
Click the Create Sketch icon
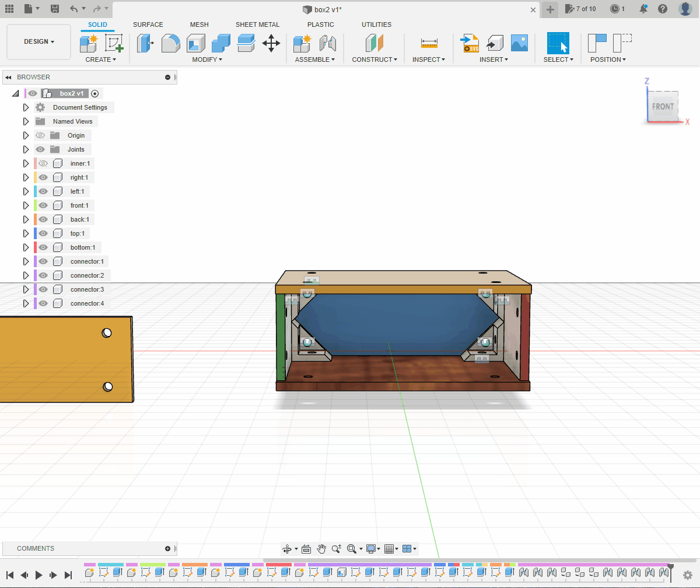(x=114, y=43)
